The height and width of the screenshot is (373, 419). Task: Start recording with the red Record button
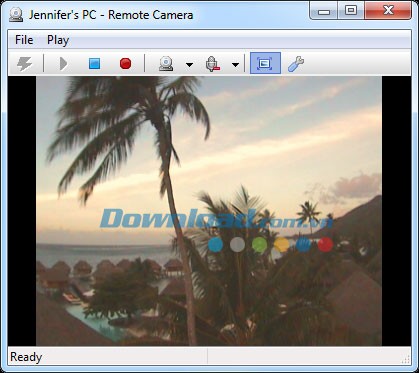[x=125, y=63]
